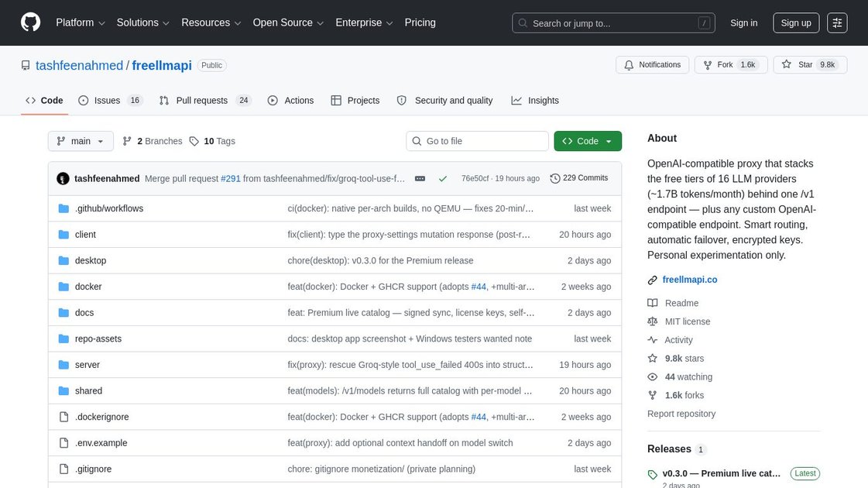Click the Notifications button
This screenshot has height=488, width=868.
click(652, 65)
